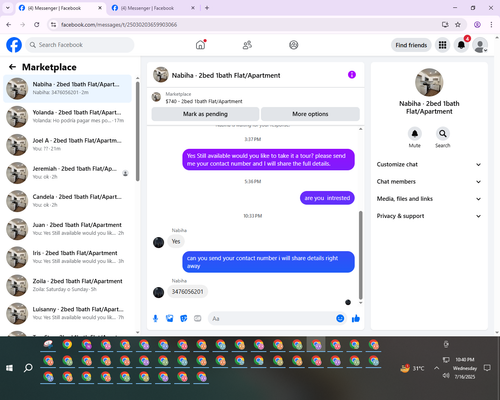The height and width of the screenshot is (400, 500).
Task: Click the More options button
Action: tap(310, 114)
